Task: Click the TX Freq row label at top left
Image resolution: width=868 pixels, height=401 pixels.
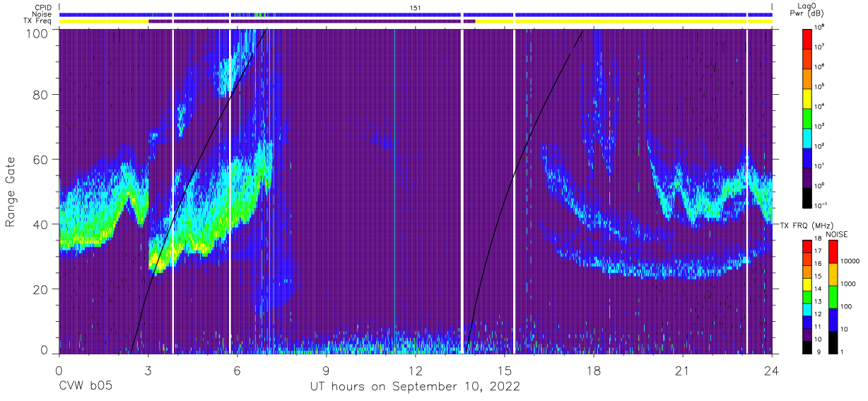Action: [37, 21]
